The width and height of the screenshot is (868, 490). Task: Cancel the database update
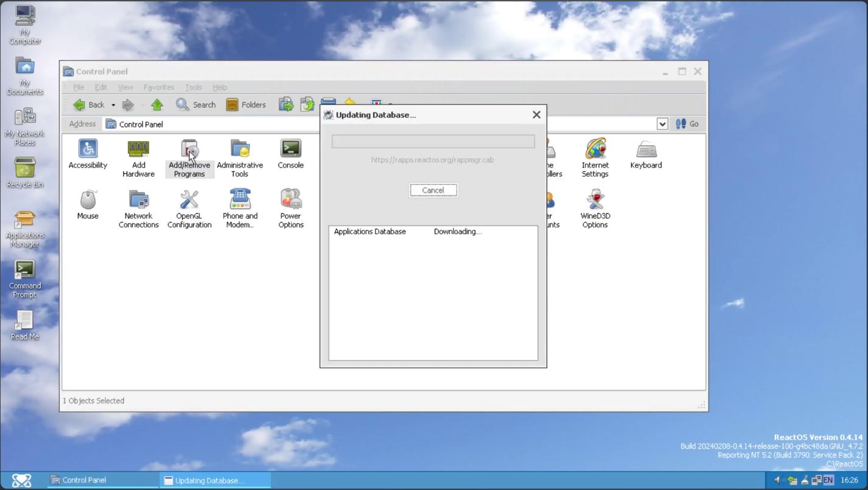click(x=433, y=190)
